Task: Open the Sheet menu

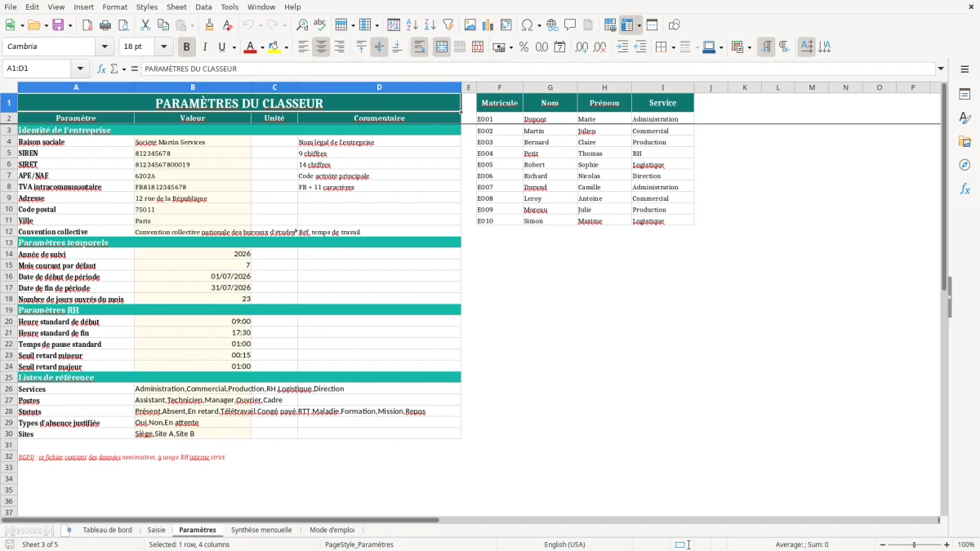Action: tap(176, 7)
